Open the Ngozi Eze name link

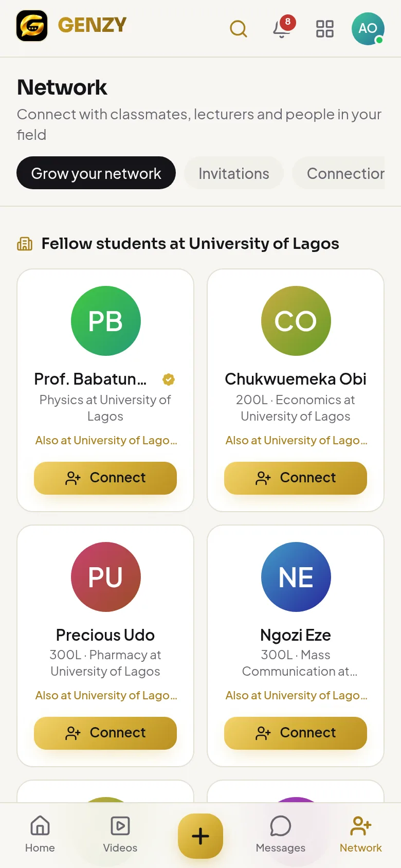coord(296,635)
